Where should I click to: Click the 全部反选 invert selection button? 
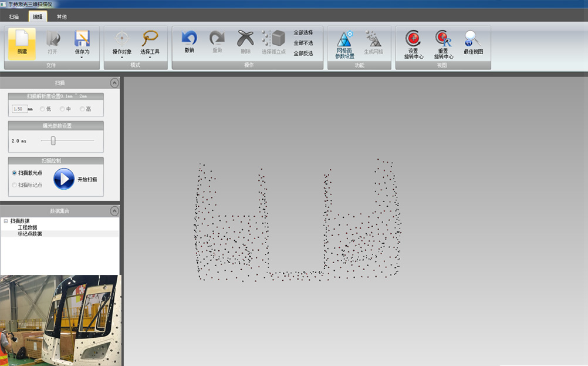[303, 53]
